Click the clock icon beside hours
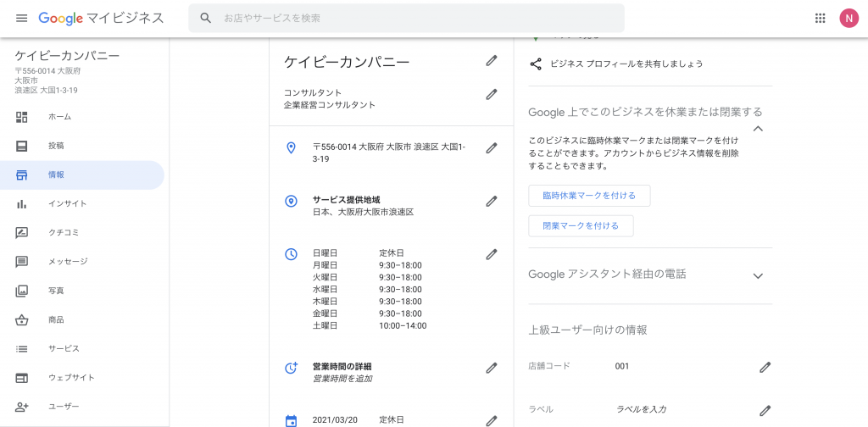868x427 pixels. click(291, 254)
